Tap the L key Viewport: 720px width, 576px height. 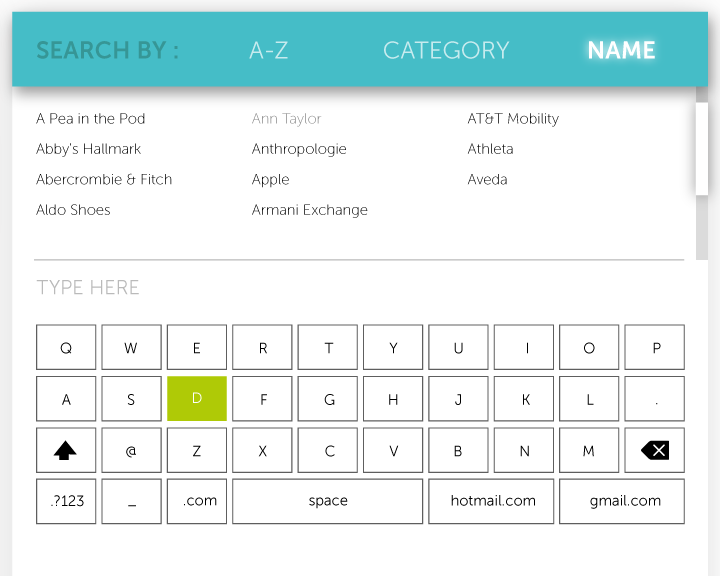(x=589, y=399)
